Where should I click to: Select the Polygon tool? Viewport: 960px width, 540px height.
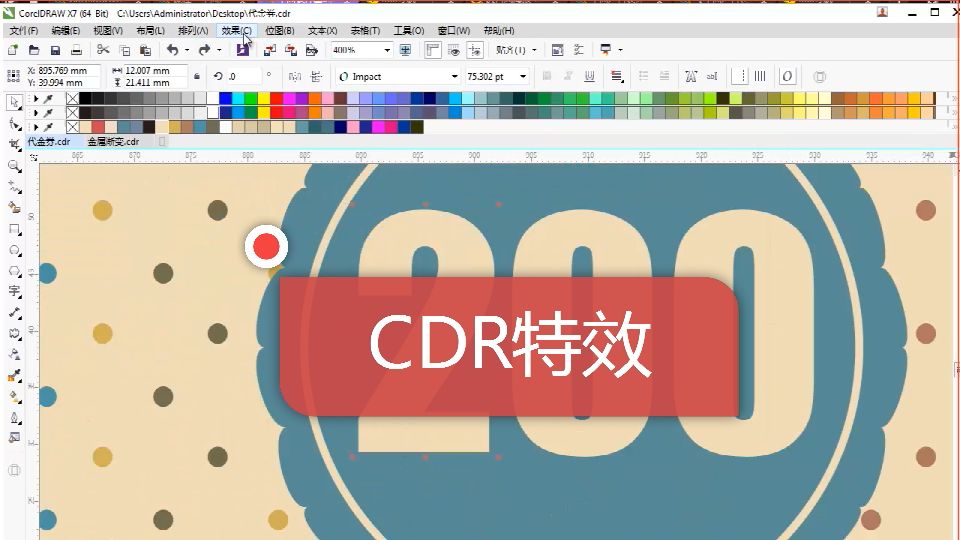(15, 271)
